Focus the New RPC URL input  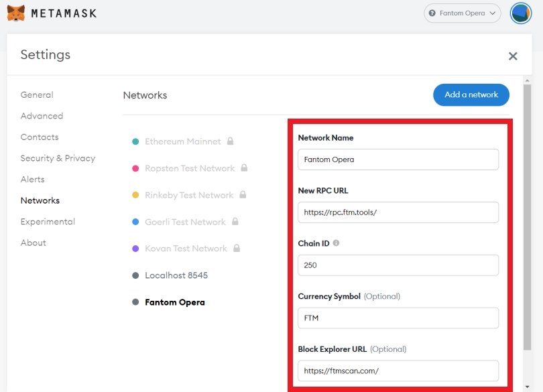pos(398,212)
